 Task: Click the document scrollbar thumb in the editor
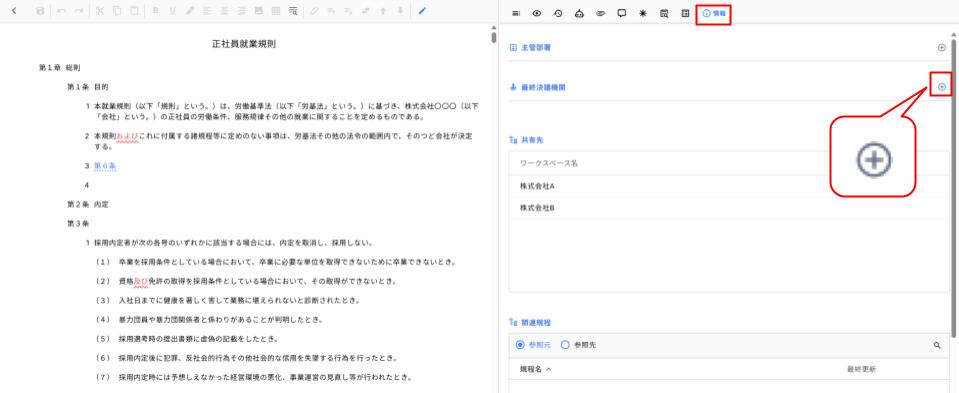click(x=494, y=37)
